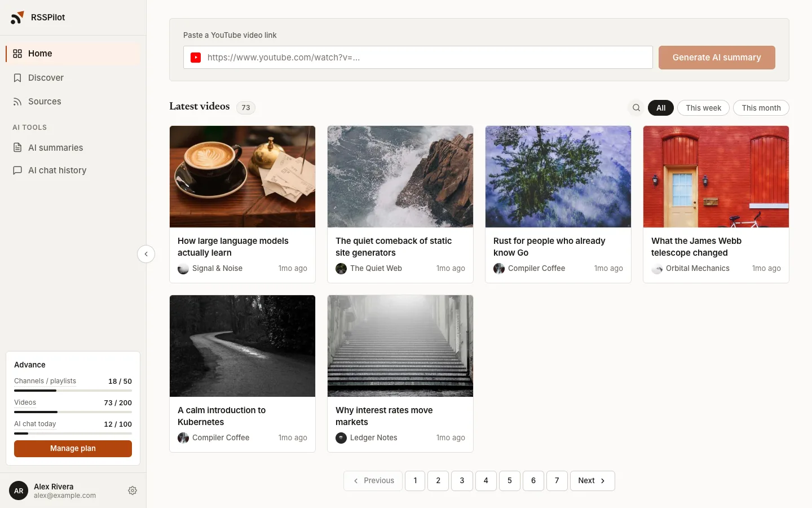Open video search with the magnifier icon
This screenshot has height=508, width=812.
pos(636,108)
